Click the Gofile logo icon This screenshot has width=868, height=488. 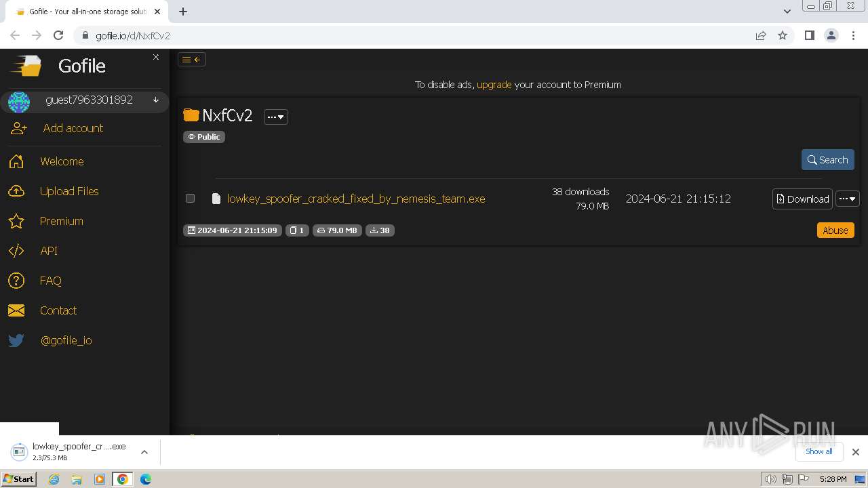(26, 66)
